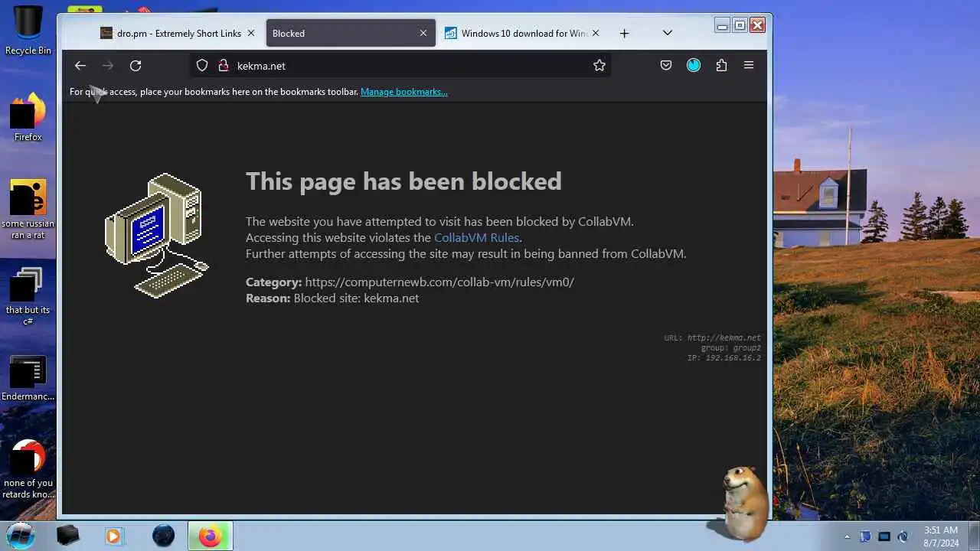Select the Endermanc... desktop icon
Image resolution: width=980 pixels, height=551 pixels.
click(28, 379)
